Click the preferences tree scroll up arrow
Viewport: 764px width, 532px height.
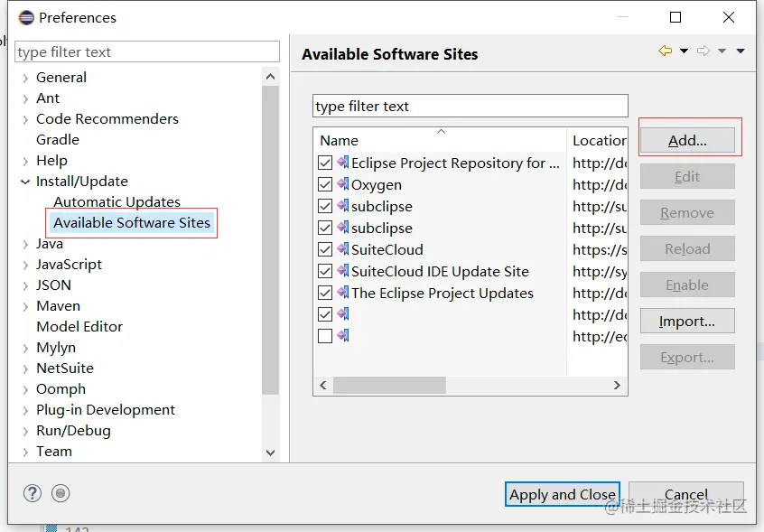click(270, 77)
